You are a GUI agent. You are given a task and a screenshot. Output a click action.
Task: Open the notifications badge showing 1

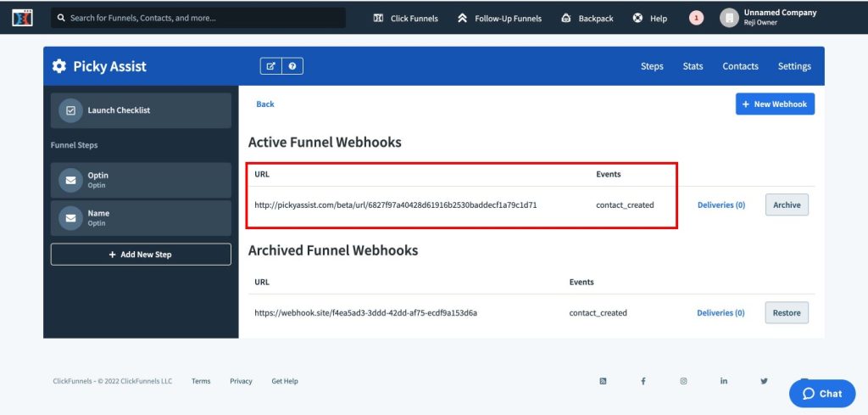click(x=696, y=19)
